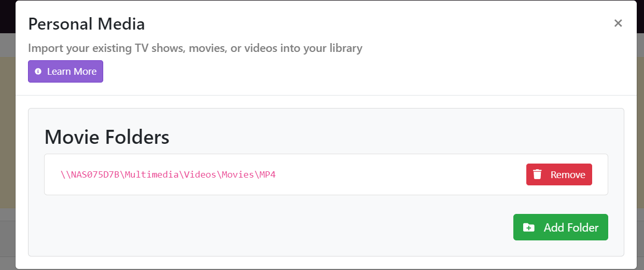Add a new movie folder
Viewport: 644px width, 270px height.
(560, 227)
